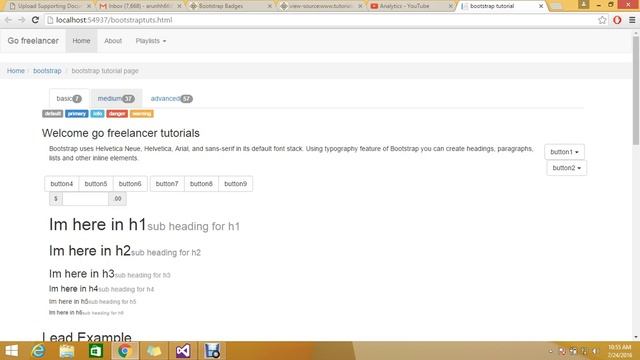This screenshot has height=360, width=640.
Task: Click the orange warning label
Action: [142, 113]
